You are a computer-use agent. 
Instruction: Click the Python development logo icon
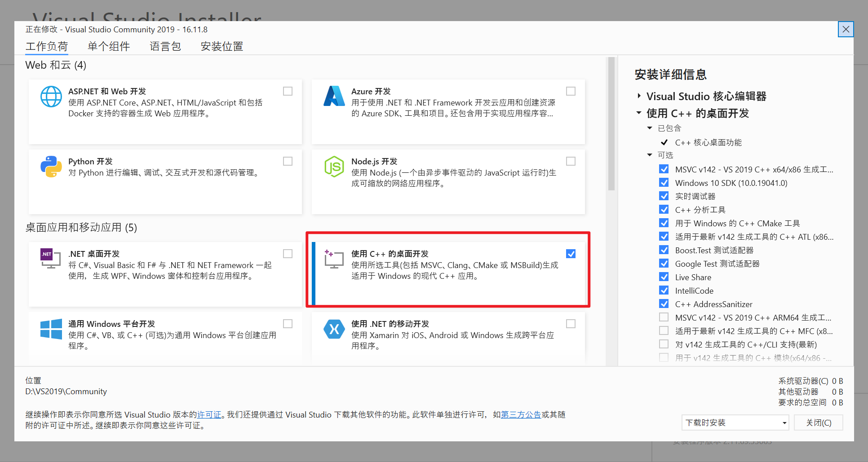(51, 167)
